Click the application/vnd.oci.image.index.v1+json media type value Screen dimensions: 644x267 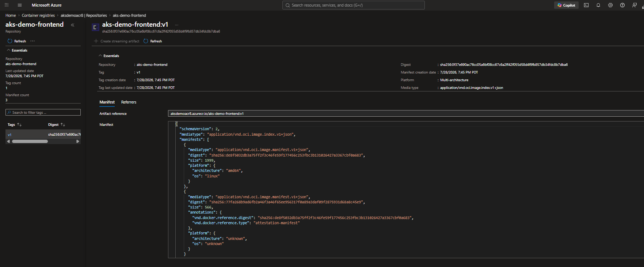click(471, 88)
